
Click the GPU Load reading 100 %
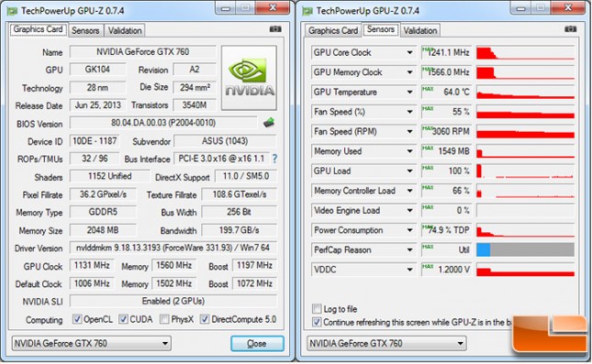pos(447,171)
